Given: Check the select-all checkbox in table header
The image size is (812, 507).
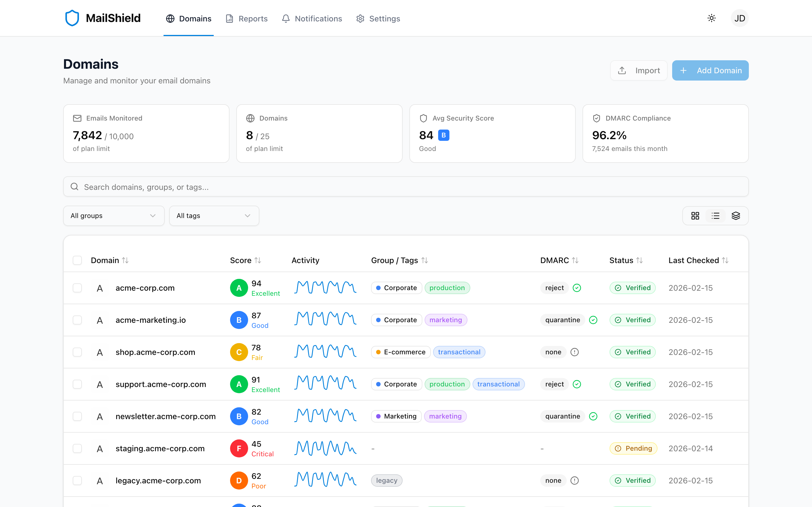Looking at the screenshot, I should [x=77, y=260].
